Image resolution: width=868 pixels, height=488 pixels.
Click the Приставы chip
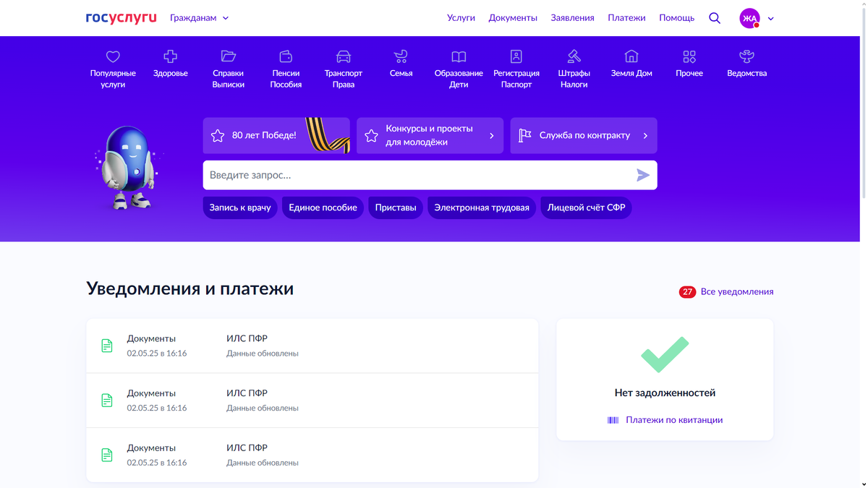[x=396, y=207]
